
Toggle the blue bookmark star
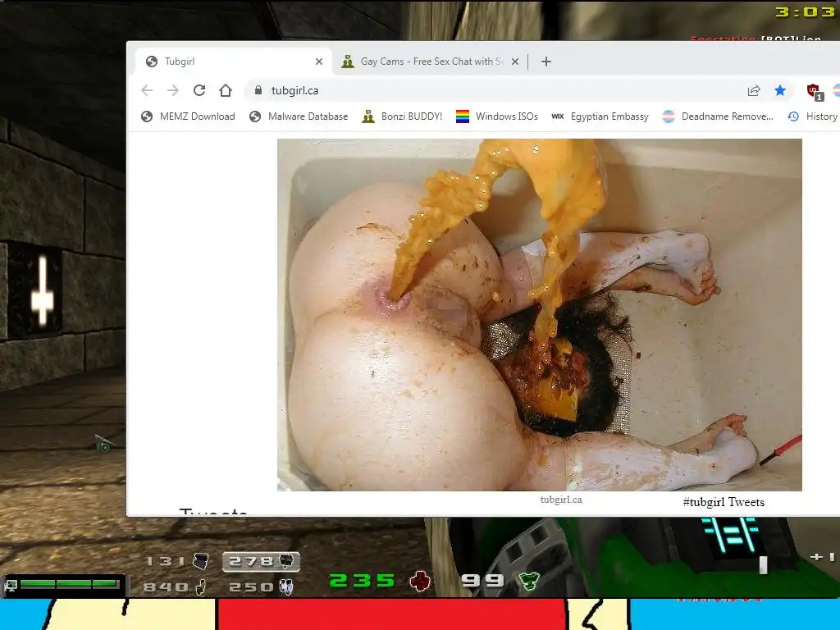pyautogui.click(x=780, y=90)
